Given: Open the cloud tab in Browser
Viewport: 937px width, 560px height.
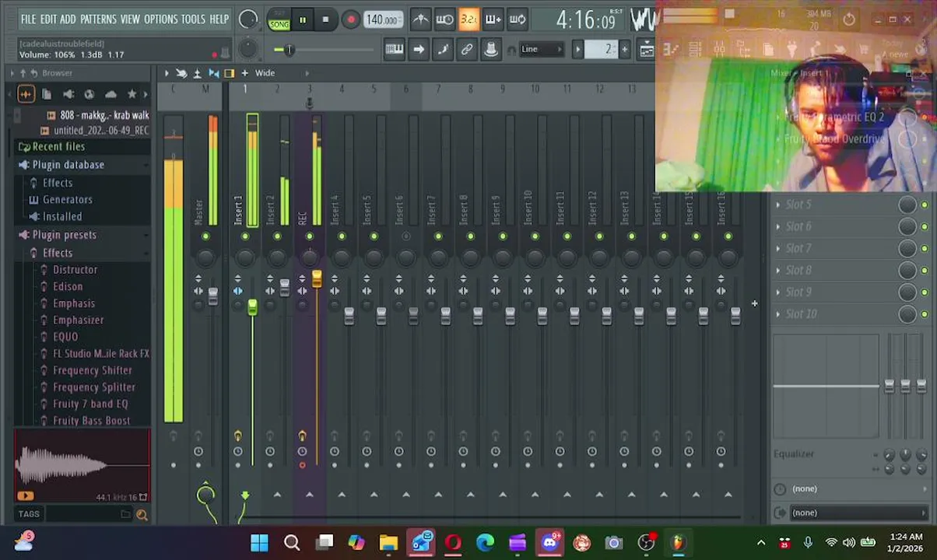Looking at the screenshot, I should tap(111, 94).
